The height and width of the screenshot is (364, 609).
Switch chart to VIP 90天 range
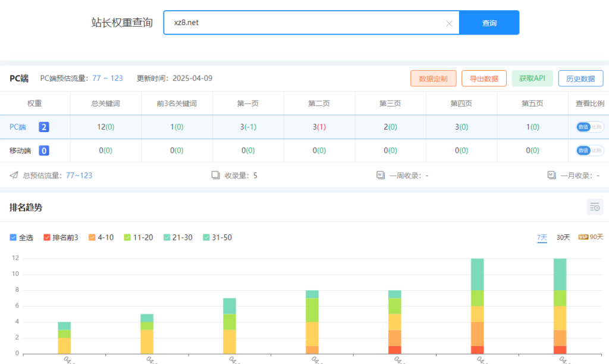pyautogui.click(x=591, y=237)
